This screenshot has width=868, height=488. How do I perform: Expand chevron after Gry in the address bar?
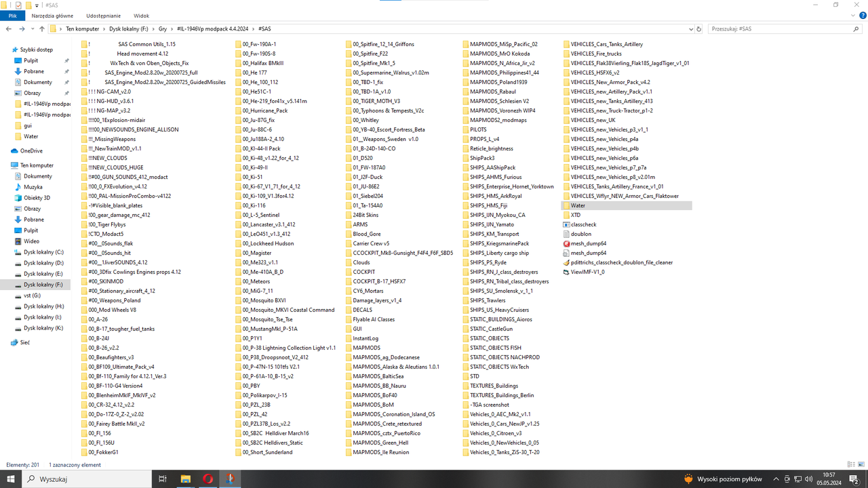[172, 29]
